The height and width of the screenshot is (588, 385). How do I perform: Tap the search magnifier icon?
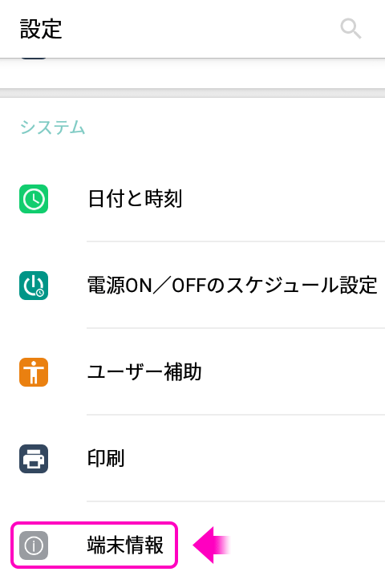click(x=351, y=29)
